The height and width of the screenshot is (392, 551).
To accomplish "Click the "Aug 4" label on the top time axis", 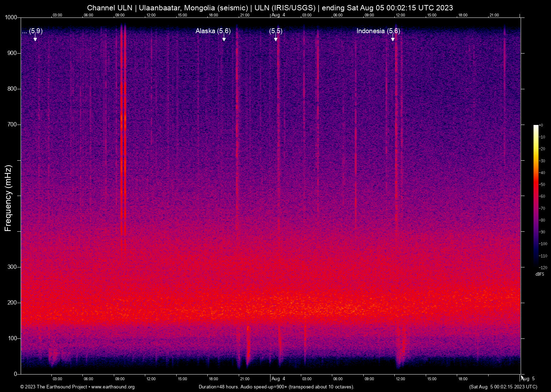I will click(x=278, y=15).
